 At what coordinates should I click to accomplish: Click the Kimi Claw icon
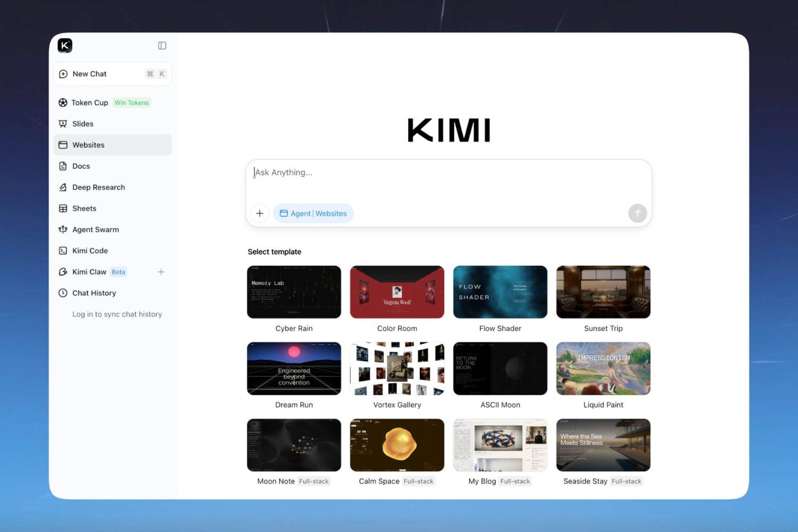(63, 272)
